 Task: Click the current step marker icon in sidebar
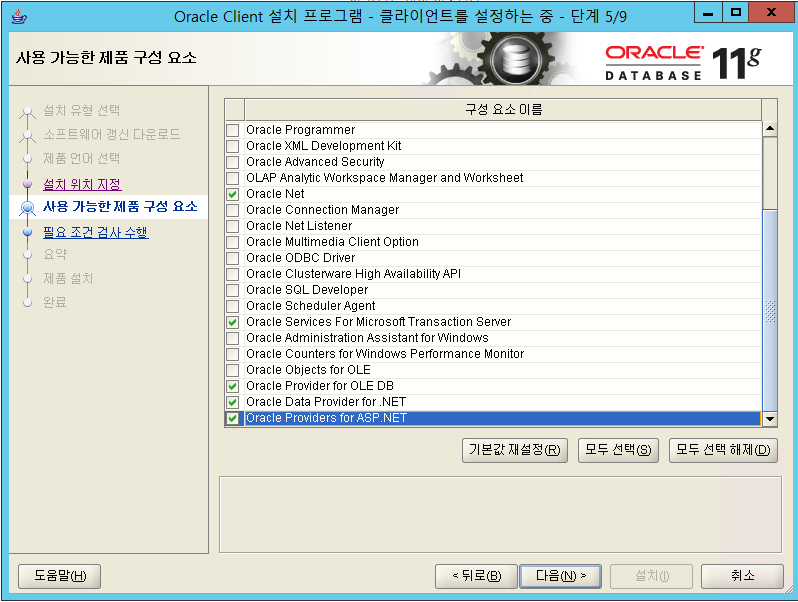27,208
